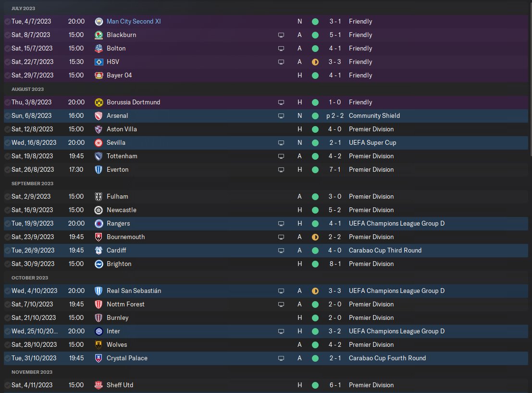Collapse the July 2023 month header
532x393 pixels.
pyautogui.click(x=23, y=9)
